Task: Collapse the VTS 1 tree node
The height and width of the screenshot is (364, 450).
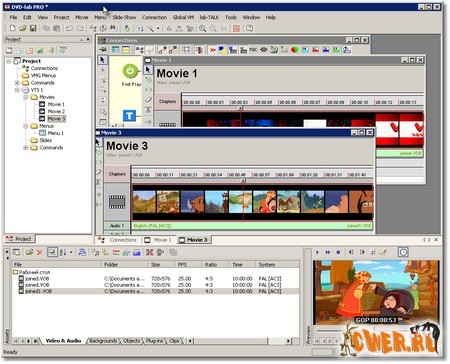Action: click(17, 90)
